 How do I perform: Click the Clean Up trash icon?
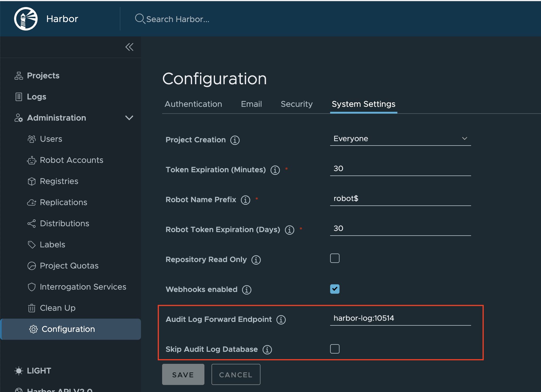pos(31,308)
